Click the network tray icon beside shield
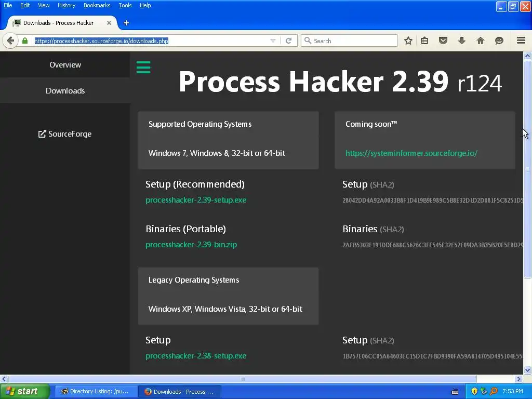This screenshot has width=532, height=399. pos(484,391)
